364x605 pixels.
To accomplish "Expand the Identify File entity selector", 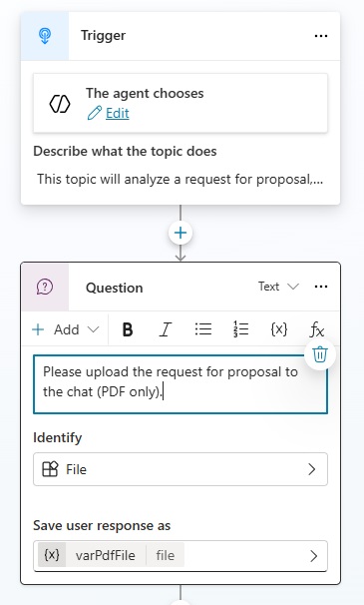I will click(x=181, y=469).
